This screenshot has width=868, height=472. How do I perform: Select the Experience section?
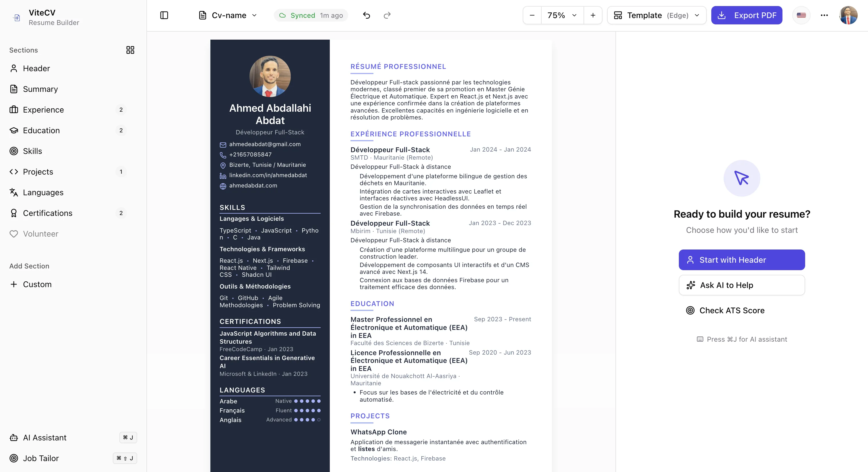[x=43, y=110]
